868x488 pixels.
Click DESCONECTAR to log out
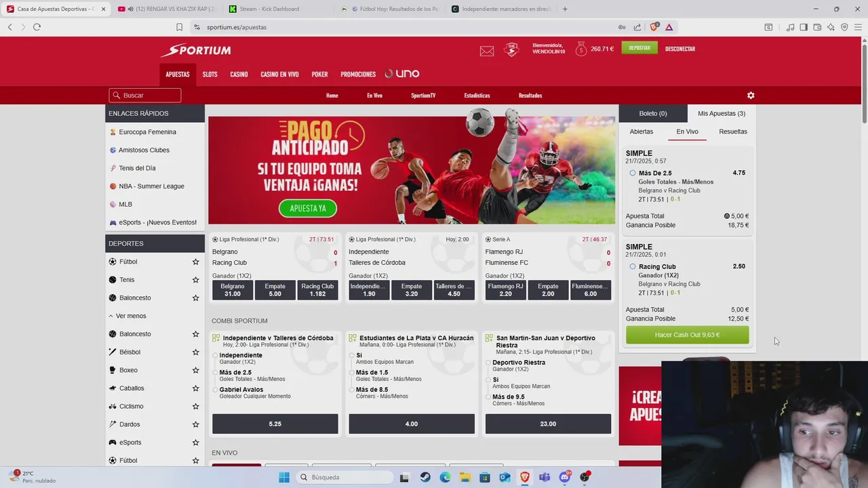coord(680,49)
